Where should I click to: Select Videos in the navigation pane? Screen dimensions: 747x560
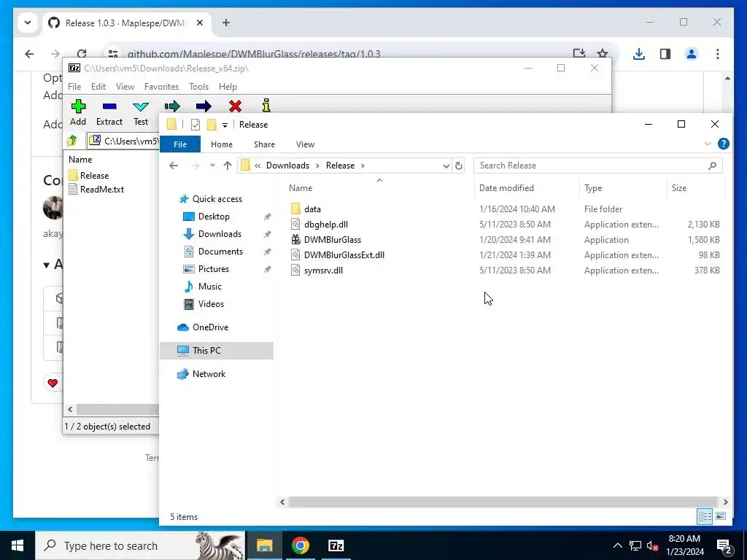coord(211,304)
